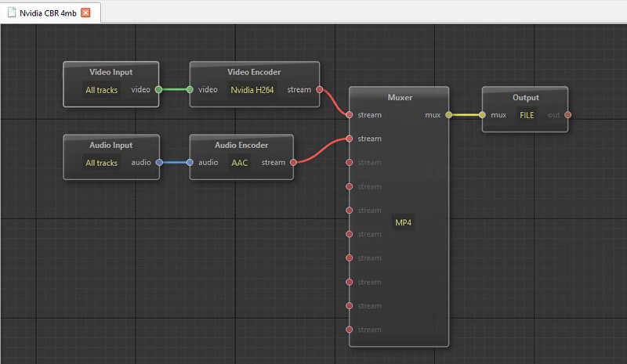Click the Audio Encoder audio input port

point(190,163)
